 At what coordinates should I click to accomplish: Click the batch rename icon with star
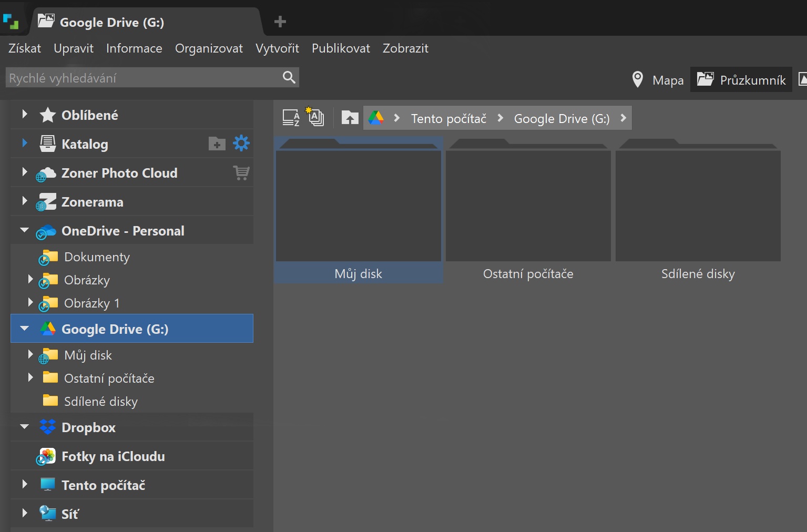(315, 117)
